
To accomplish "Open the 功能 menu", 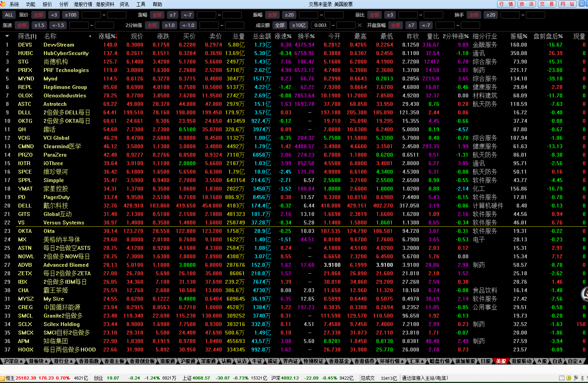I will click(x=31, y=4).
